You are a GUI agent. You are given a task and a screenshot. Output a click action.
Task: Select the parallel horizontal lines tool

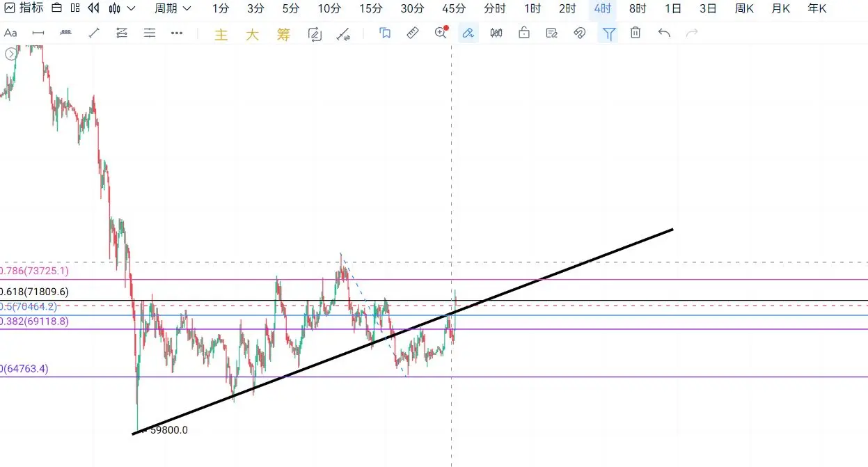(x=150, y=33)
